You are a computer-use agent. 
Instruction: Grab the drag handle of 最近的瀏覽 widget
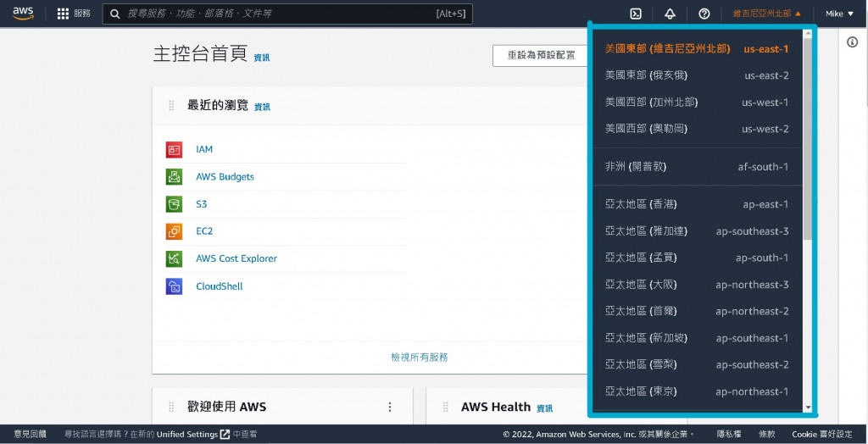click(x=171, y=106)
